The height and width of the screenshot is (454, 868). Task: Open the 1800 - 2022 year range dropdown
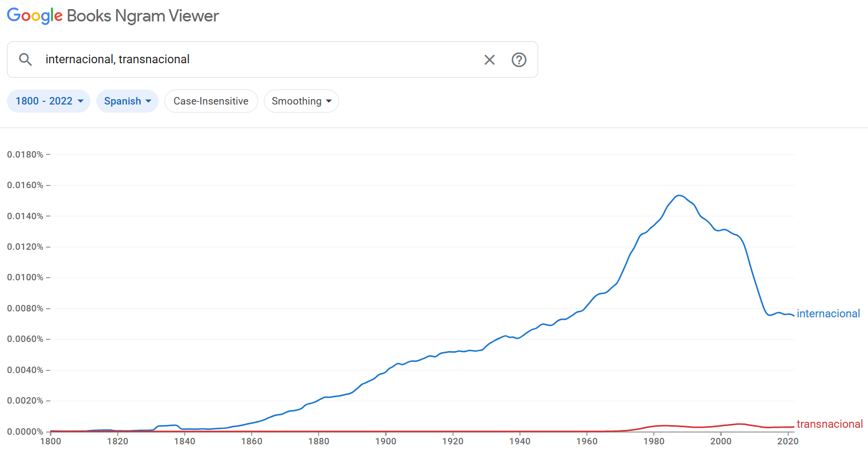pos(49,101)
